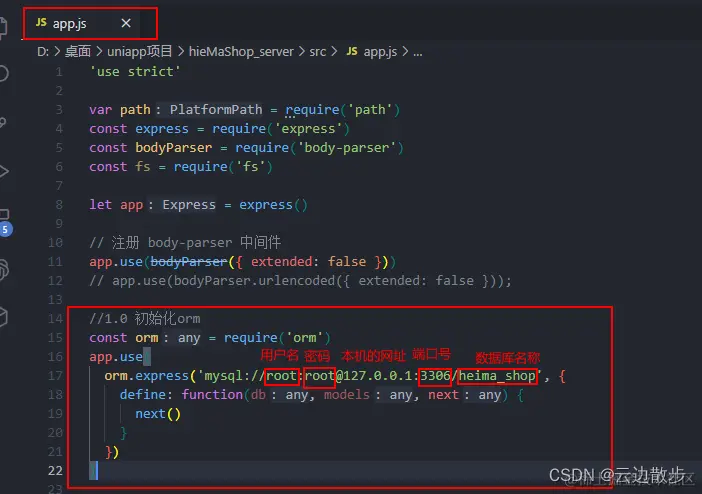Click the //1.0 初始化orm comment
702x494 pixels.
(x=145, y=318)
